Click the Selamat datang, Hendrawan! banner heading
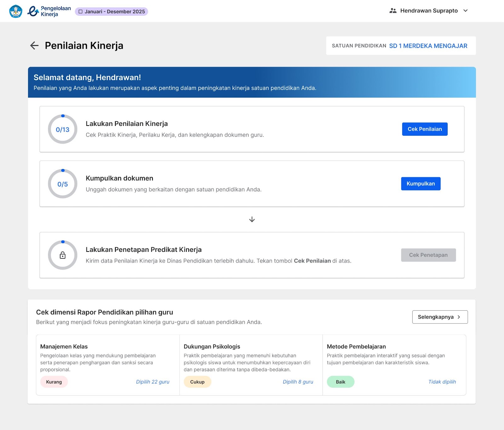Image resolution: width=504 pixels, height=430 pixels. (87, 77)
